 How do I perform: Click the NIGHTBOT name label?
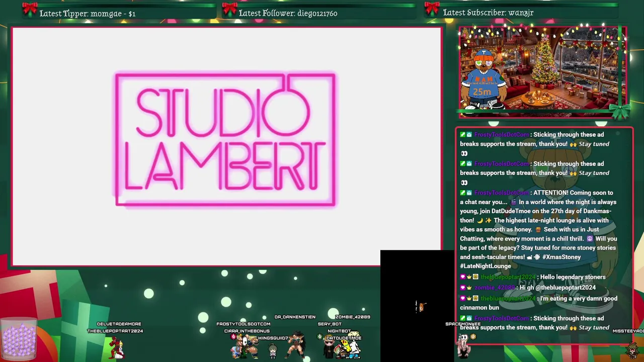pyautogui.click(x=339, y=331)
